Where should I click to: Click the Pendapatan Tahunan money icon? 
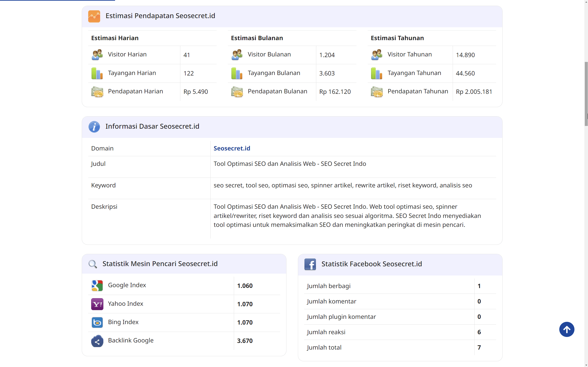tap(377, 92)
